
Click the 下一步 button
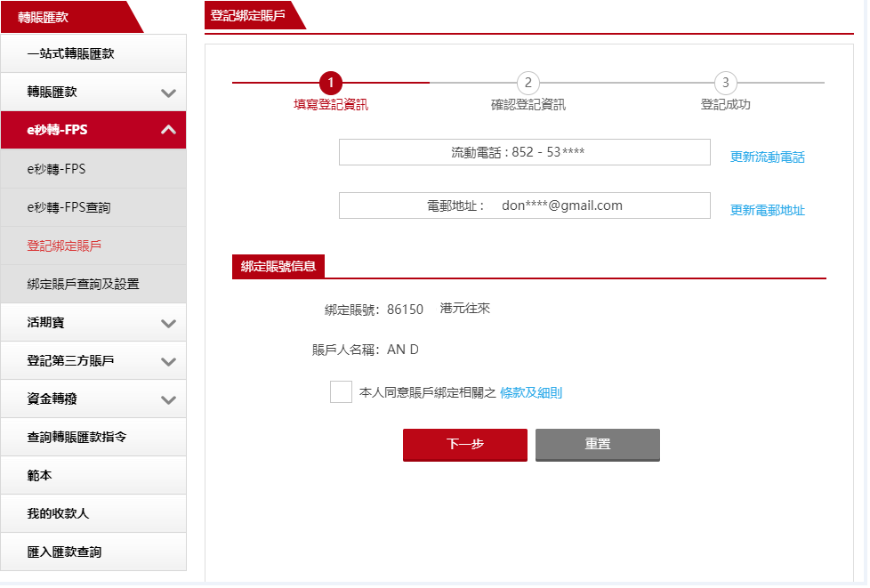(465, 444)
